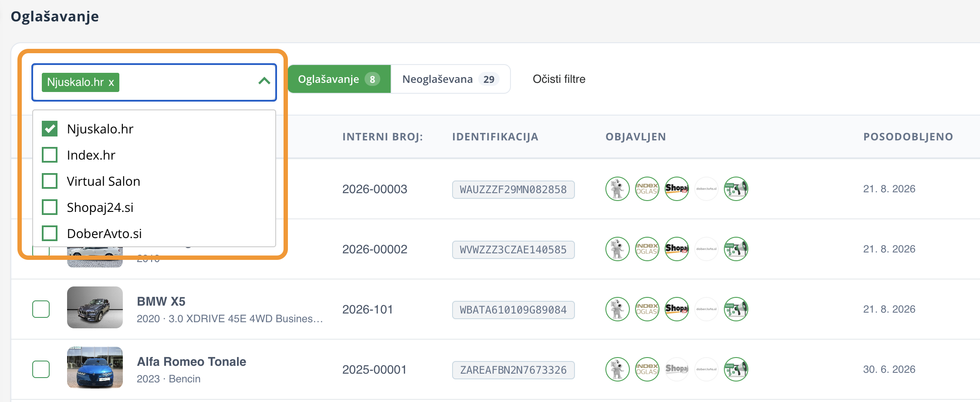980x402 pixels.
Task: Click the DoberAvto icon for 2026-00002
Action: click(x=706, y=249)
